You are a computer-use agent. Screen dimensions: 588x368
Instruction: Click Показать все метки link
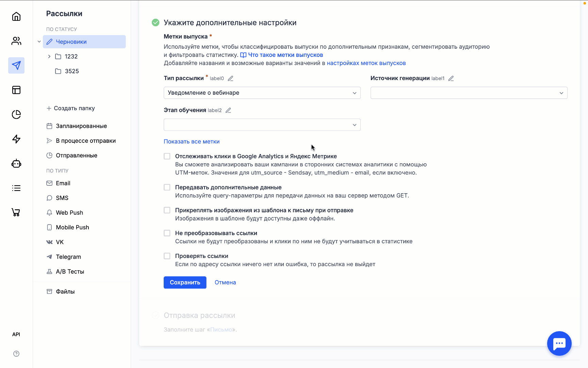(x=192, y=141)
